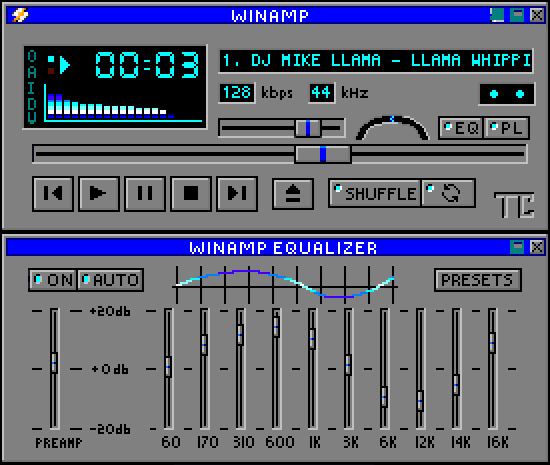Click the PREAMP slider handle
The image size is (550, 465).
pyautogui.click(x=54, y=363)
